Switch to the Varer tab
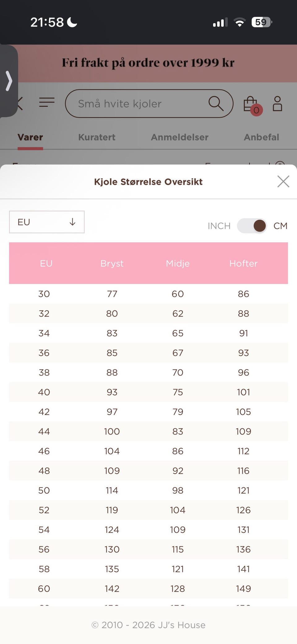 30,137
